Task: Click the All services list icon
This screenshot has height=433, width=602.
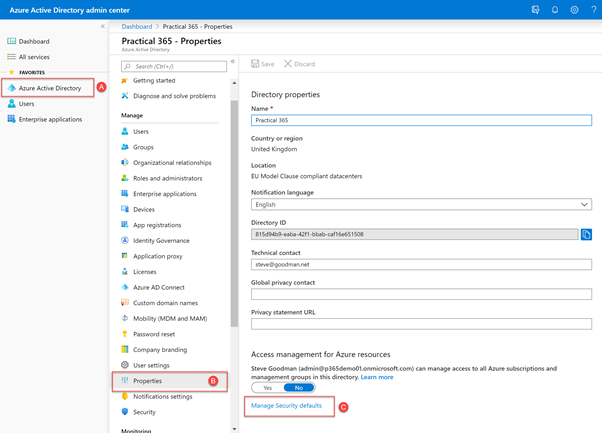Action: [12, 57]
